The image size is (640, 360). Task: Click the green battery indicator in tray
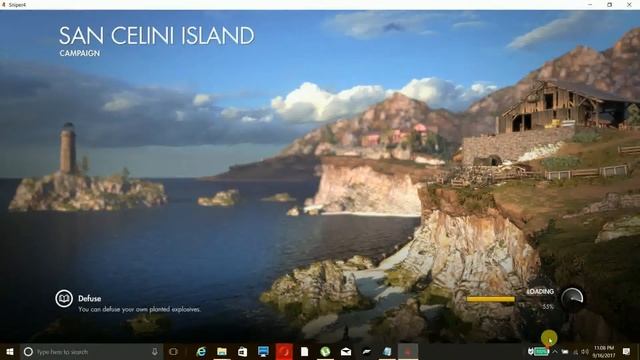coord(541,351)
